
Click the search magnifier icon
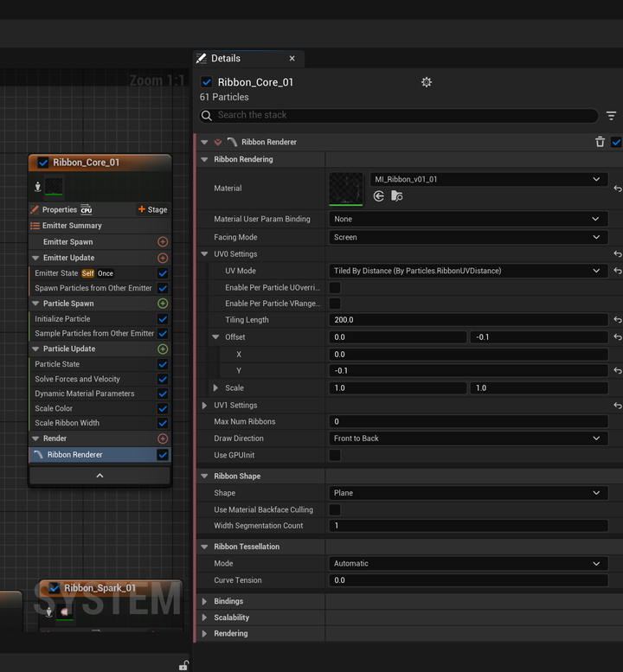pos(207,115)
